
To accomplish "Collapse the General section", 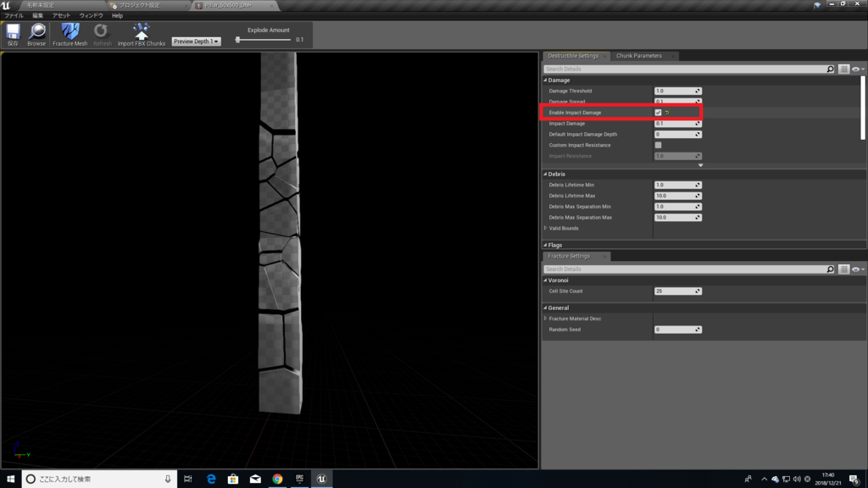I will pyautogui.click(x=545, y=308).
